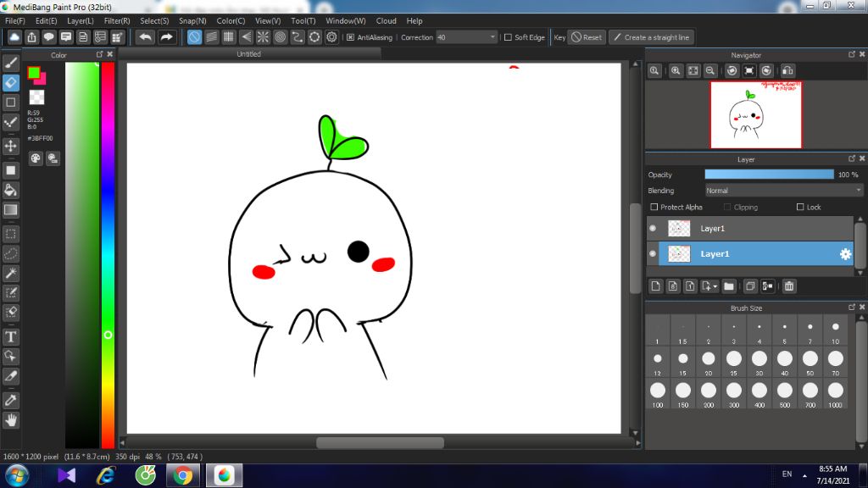The width and height of the screenshot is (868, 488).
Task: Click the layer Opacity slider
Action: pos(769,175)
